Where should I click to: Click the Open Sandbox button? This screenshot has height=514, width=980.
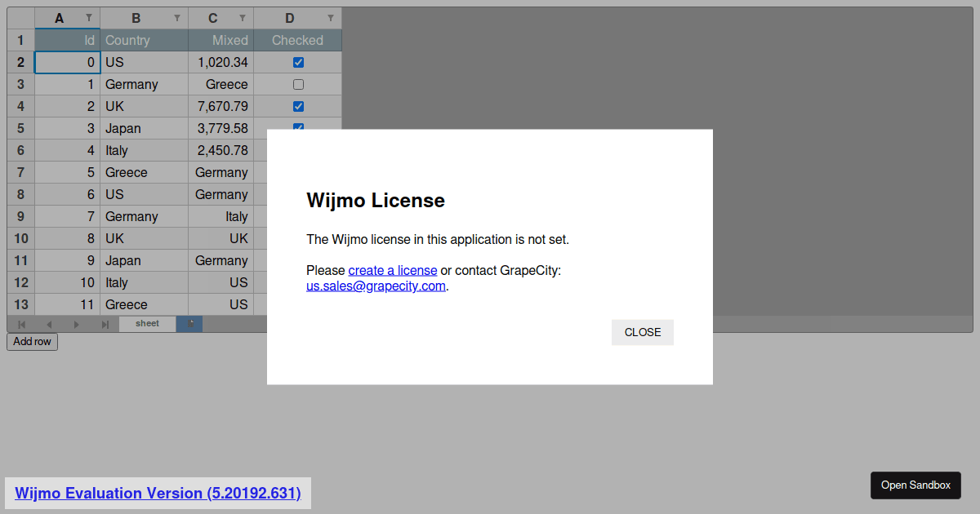[915, 485]
